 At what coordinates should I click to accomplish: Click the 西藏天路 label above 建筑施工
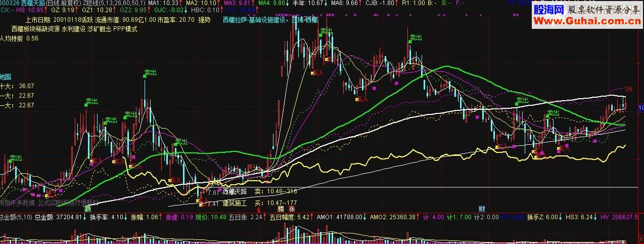pyautogui.click(x=235, y=191)
